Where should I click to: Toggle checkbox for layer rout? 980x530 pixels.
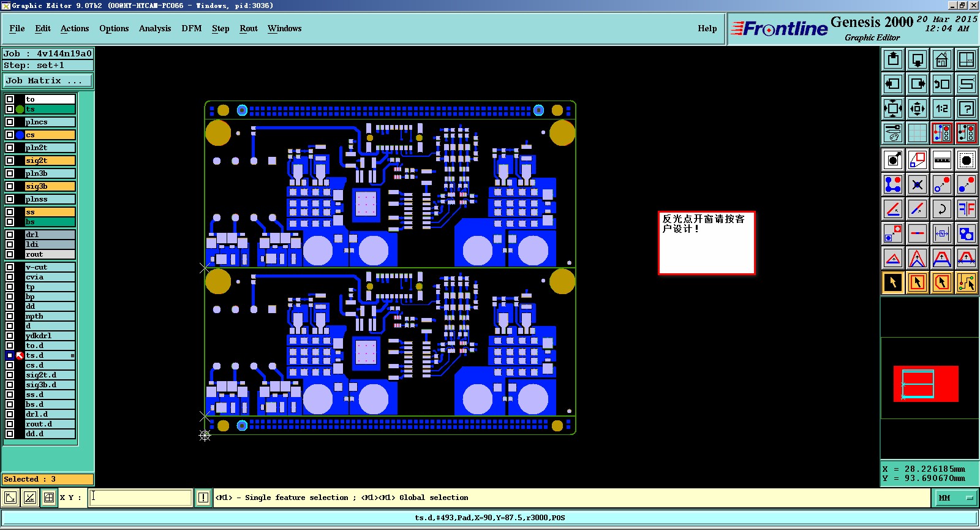click(x=10, y=254)
